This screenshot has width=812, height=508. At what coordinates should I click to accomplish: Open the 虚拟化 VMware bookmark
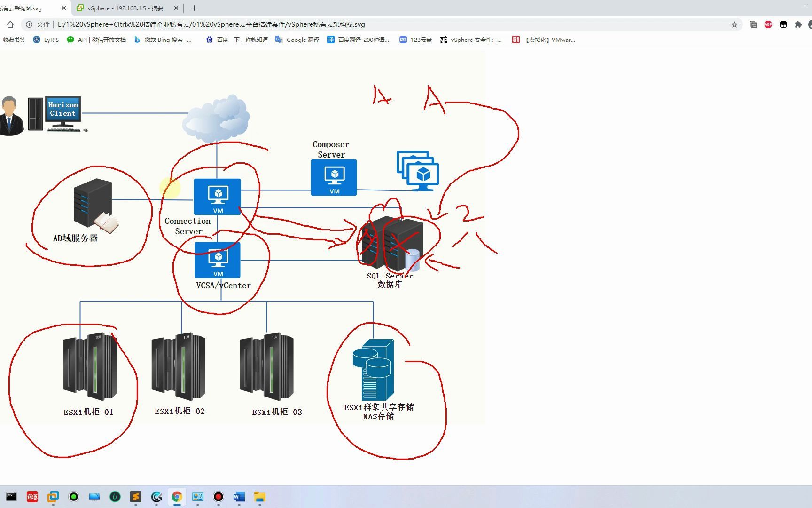(x=544, y=40)
